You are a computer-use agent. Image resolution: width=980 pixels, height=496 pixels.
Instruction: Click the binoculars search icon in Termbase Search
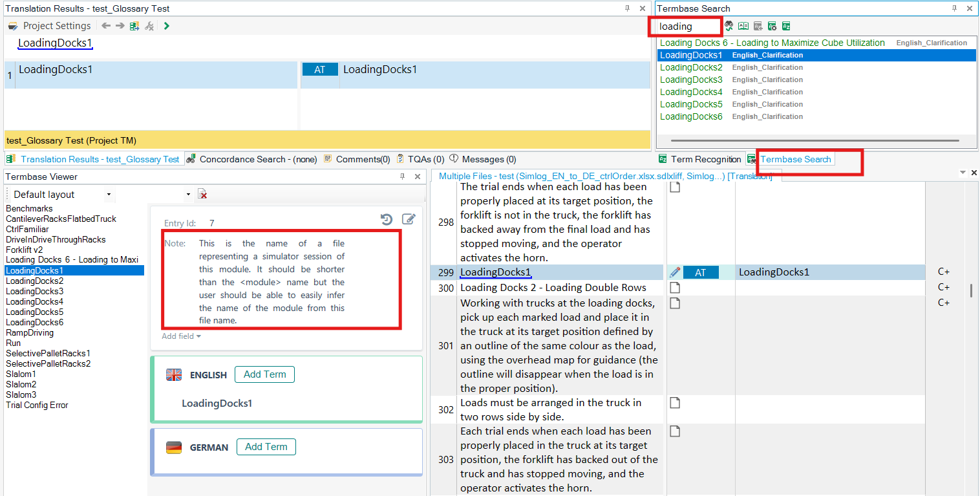729,26
